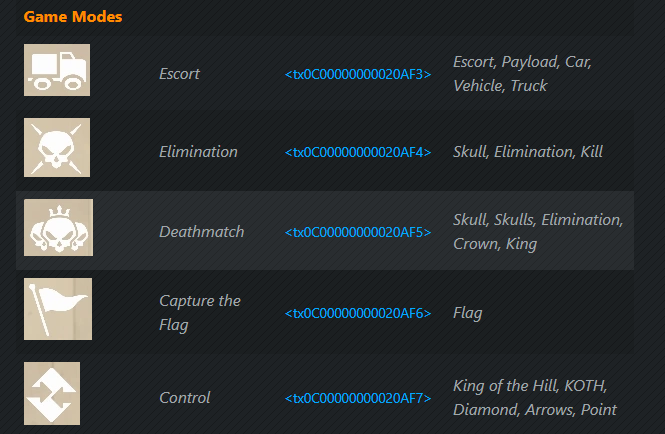Viewport: 665px width, 434px height.
Task: Click the Elimination mode name
Action: (x=198, y=152)
